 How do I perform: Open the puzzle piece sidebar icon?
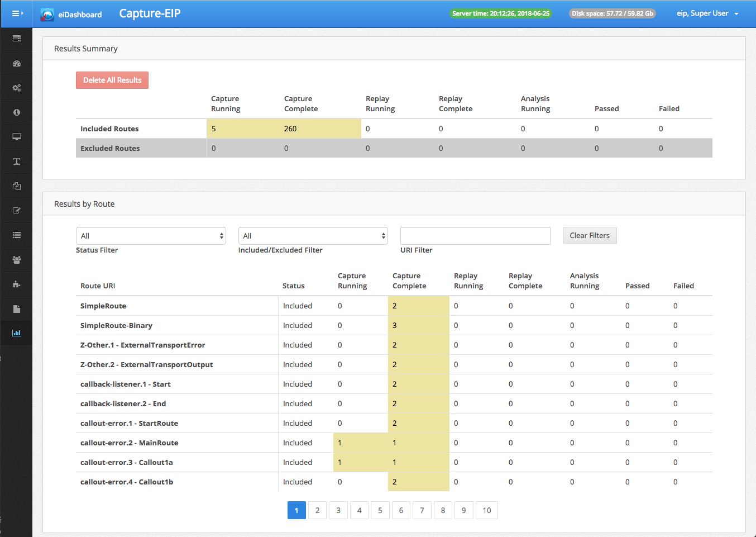(x=17, y=284)
